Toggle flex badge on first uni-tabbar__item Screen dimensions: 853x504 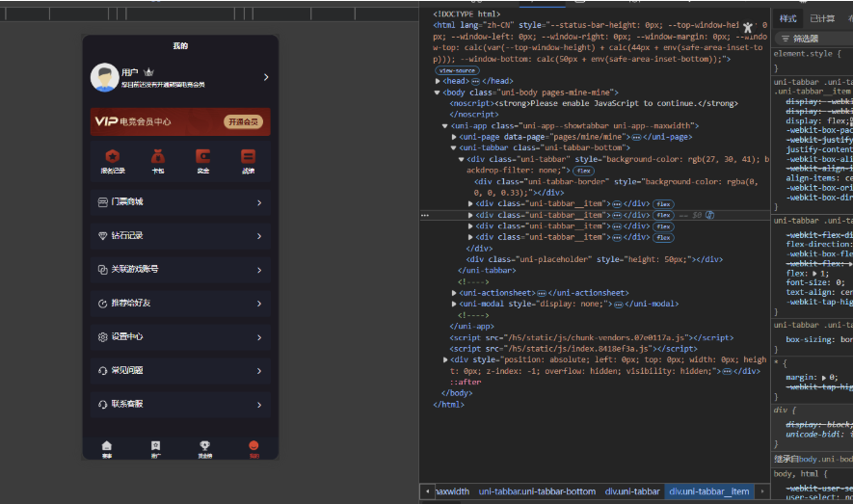tap(663, 204)
